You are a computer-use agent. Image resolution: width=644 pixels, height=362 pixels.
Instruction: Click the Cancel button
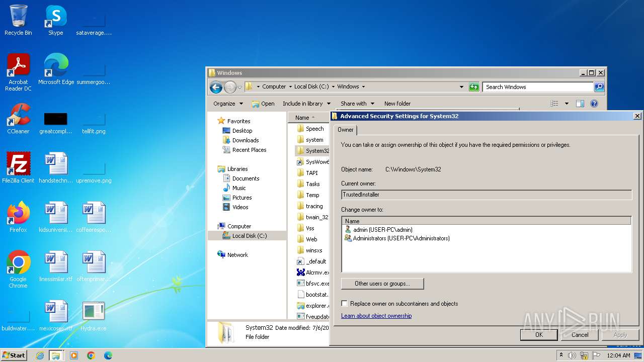[x=580, y=335]
